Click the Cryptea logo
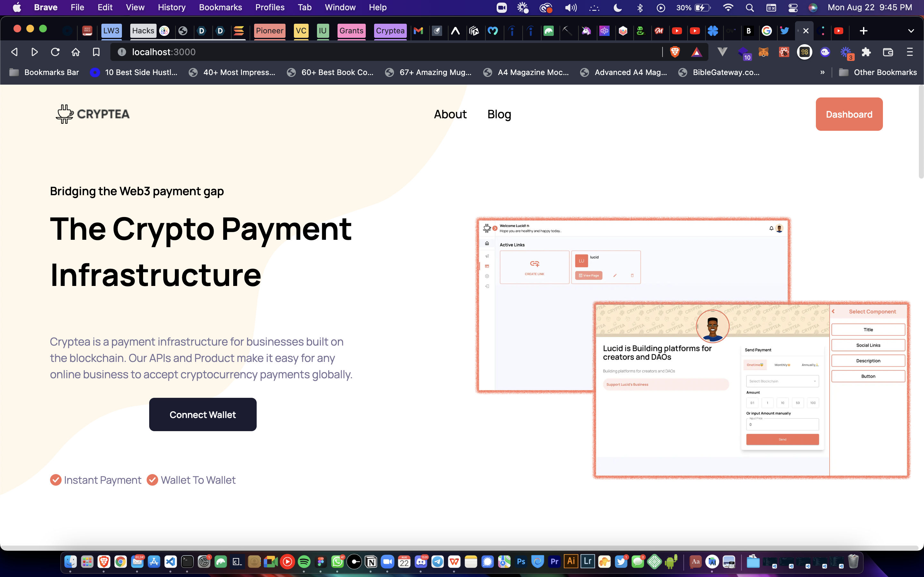This screenshot has width=924, height=577. [x=93, y=114]
